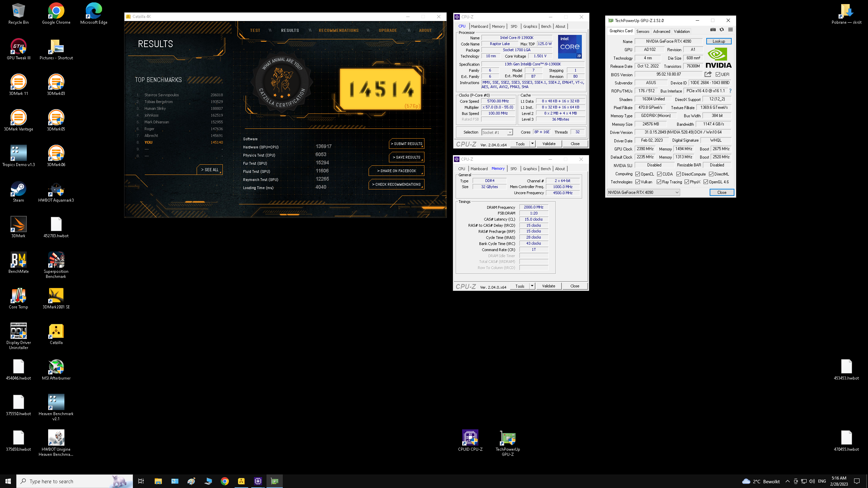Viewport: 868px width, 488px height.
Task: Select Catzilla desktop shortcut
Action: 56,334
